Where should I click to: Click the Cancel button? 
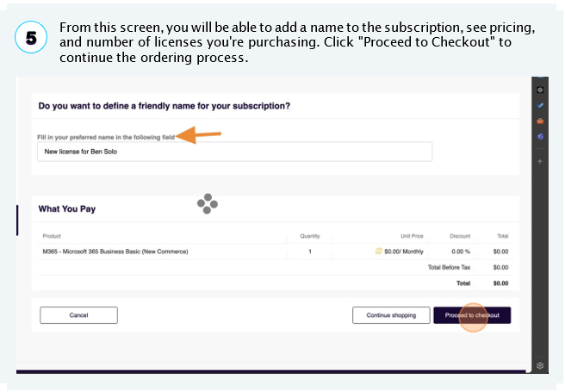coord(78,315)
